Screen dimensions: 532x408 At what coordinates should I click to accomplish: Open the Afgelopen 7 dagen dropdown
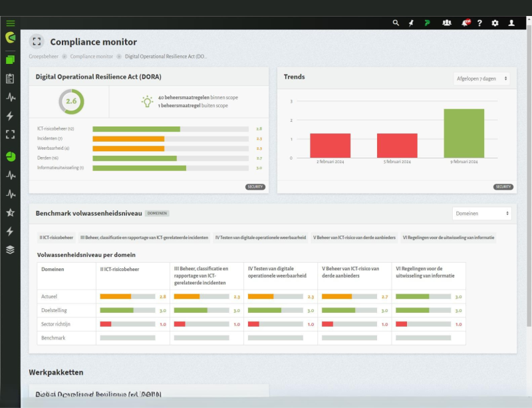pyautogui.click(x=481, y=79)
